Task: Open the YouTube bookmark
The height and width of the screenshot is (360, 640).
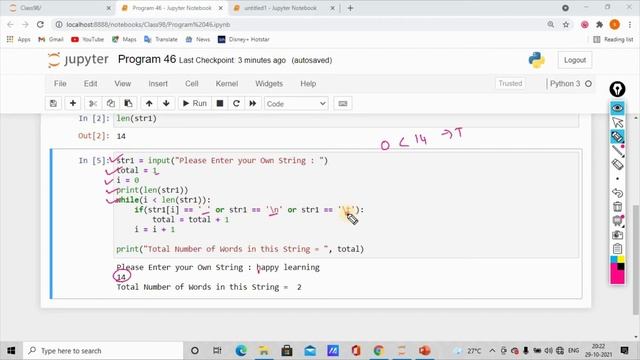Action: coord(87,40)
